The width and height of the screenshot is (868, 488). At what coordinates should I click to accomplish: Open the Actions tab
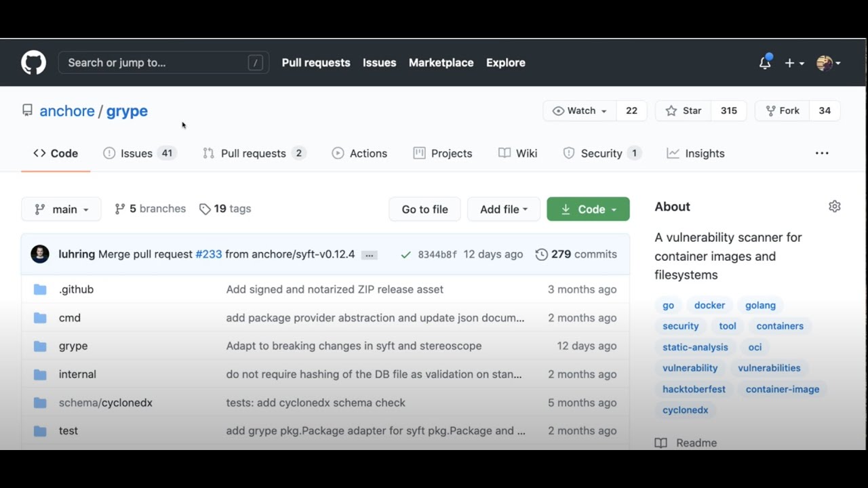coord(359,153)
